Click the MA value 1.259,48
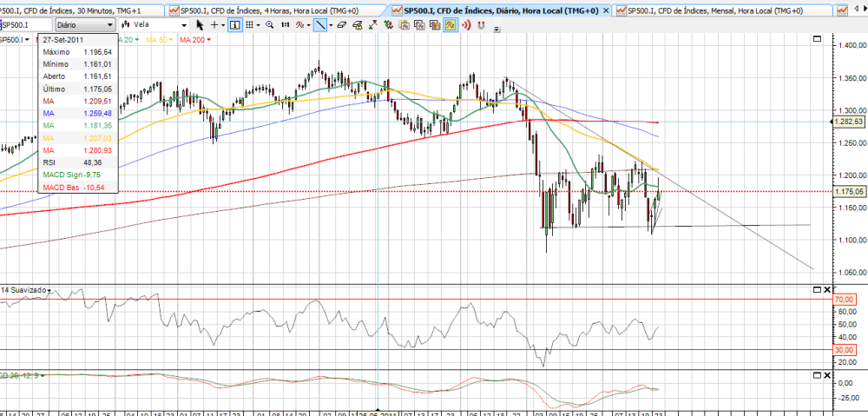 tap(98, 114)
